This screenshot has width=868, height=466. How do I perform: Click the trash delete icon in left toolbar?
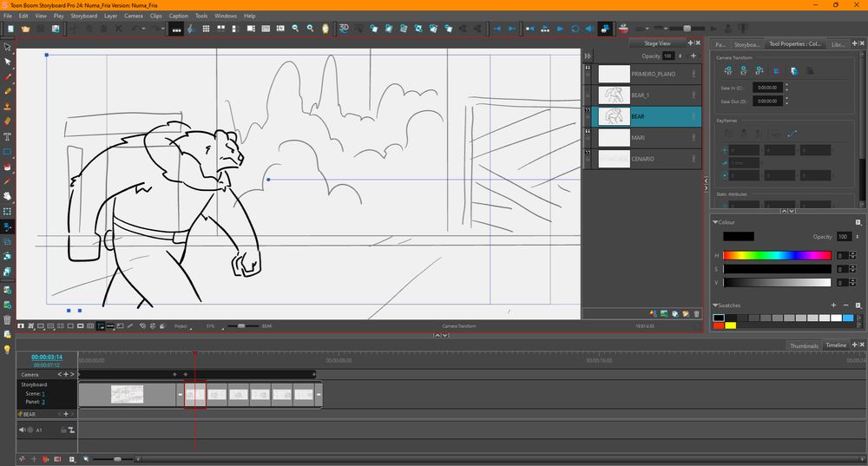point(7,319)
